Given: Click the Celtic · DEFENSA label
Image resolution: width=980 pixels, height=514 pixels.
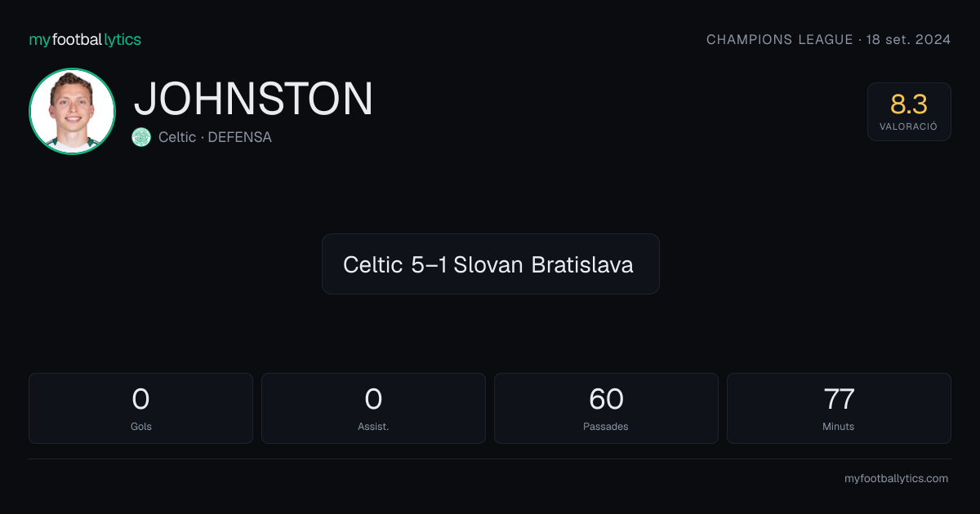Looking at the screenshot, I should pyautogui.click(x=215, y=137).
